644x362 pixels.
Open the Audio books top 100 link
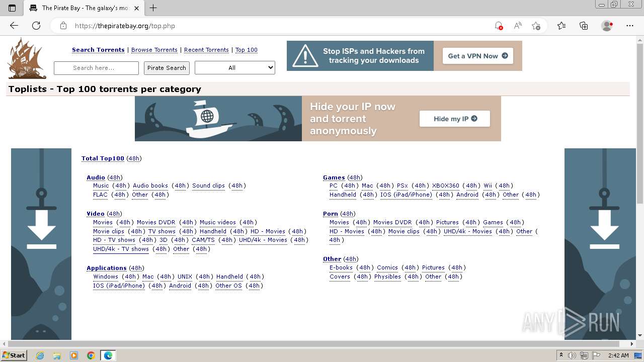tap(150, 186)
